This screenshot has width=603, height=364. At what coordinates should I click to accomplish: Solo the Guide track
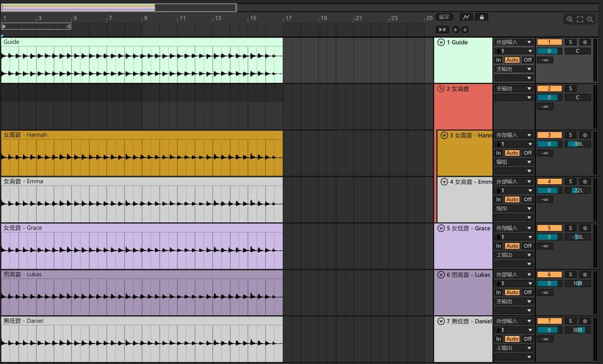tap(570, 42)
